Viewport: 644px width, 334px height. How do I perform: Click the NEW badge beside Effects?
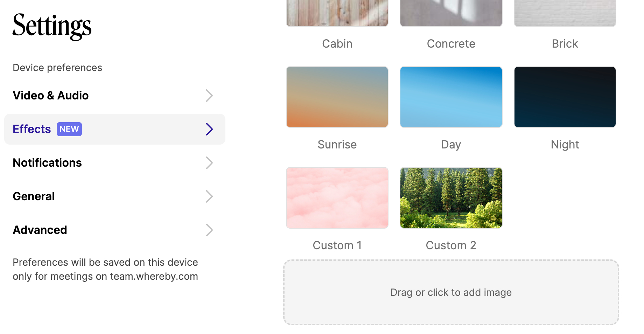click(x=69, y=129)
